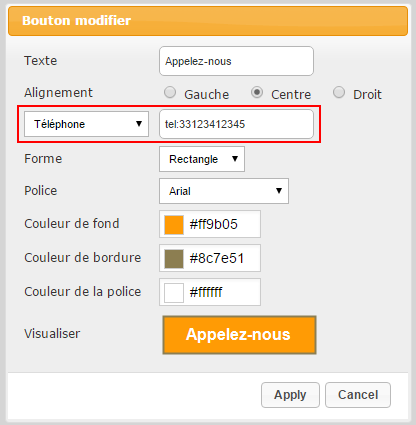Click the white Couleur de la police swatch
The height and width of the screenshot is (425, 416).
click(x=174, y=293)
